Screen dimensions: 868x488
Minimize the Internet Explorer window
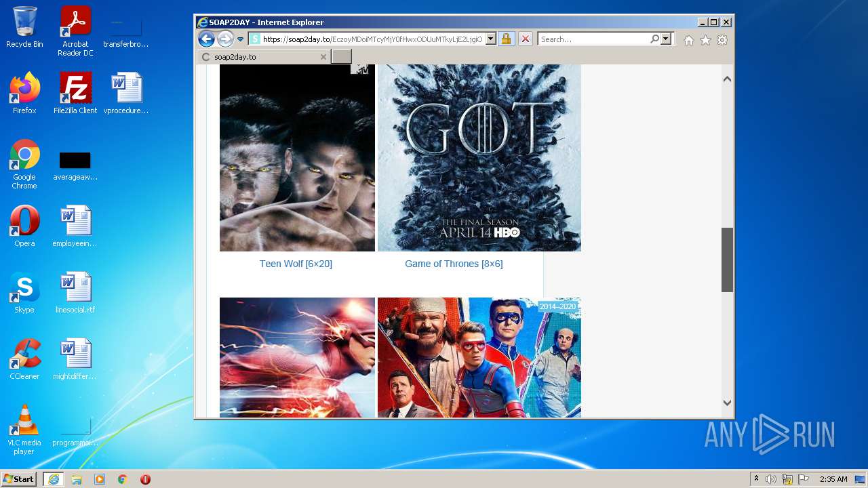pos(703,22)
